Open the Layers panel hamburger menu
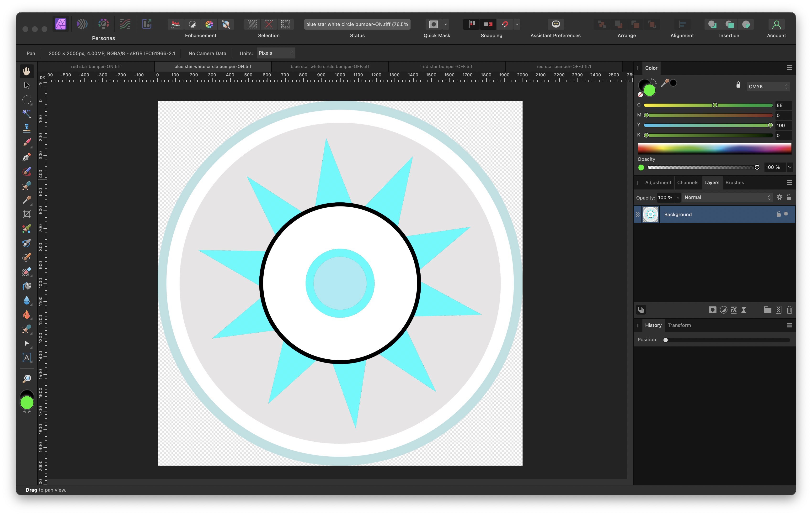The height and width of the screenshot is (515, 812). pyautogui.click(x=789, y=183)
